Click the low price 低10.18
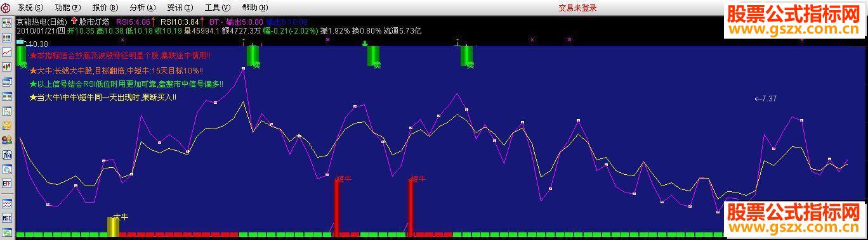The image size is (868, 240). point(138,30)
